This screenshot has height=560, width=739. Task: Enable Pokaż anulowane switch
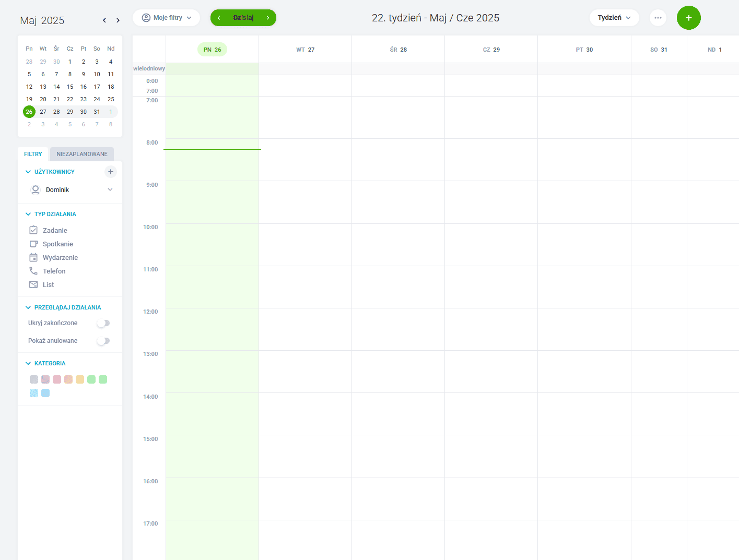point(103,341)
